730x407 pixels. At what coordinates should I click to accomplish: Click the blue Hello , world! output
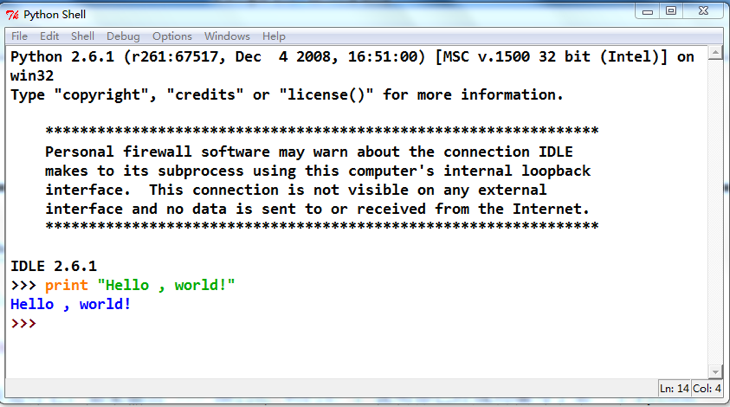tap(70, 304)
